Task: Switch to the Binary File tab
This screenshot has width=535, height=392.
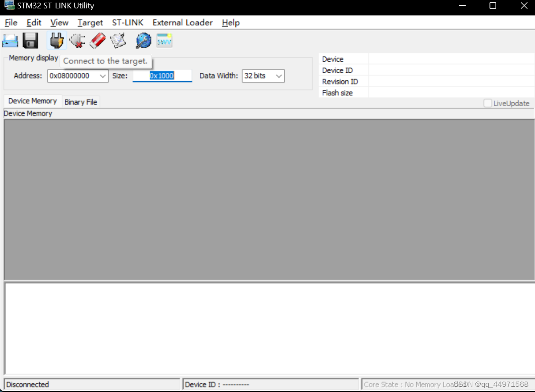Action: [81, 102]
